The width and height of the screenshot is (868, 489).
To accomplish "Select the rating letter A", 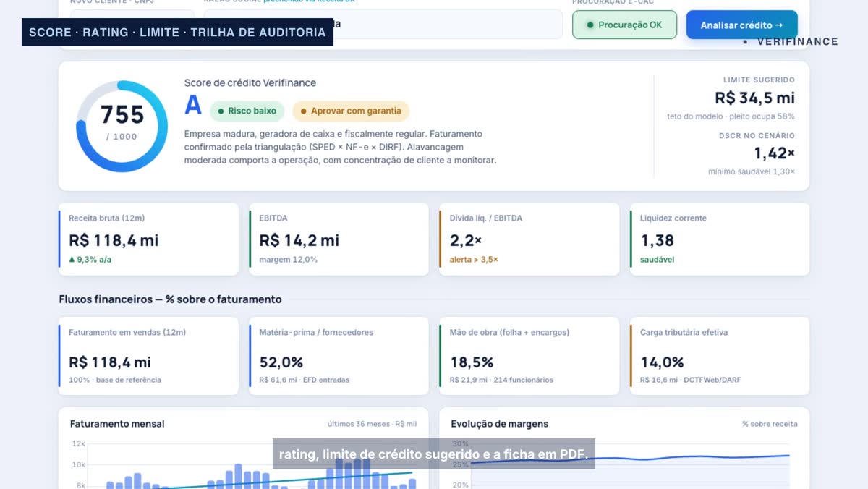I will (192, 106).
